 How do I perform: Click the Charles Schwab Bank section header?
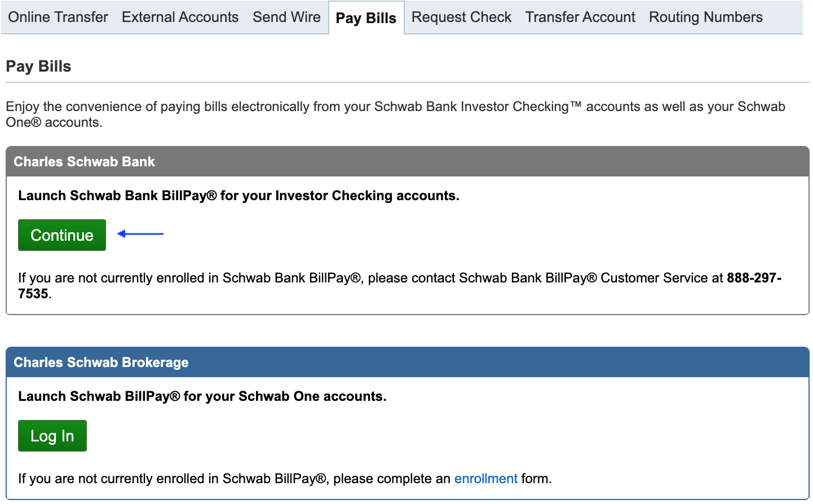(84, 162)
